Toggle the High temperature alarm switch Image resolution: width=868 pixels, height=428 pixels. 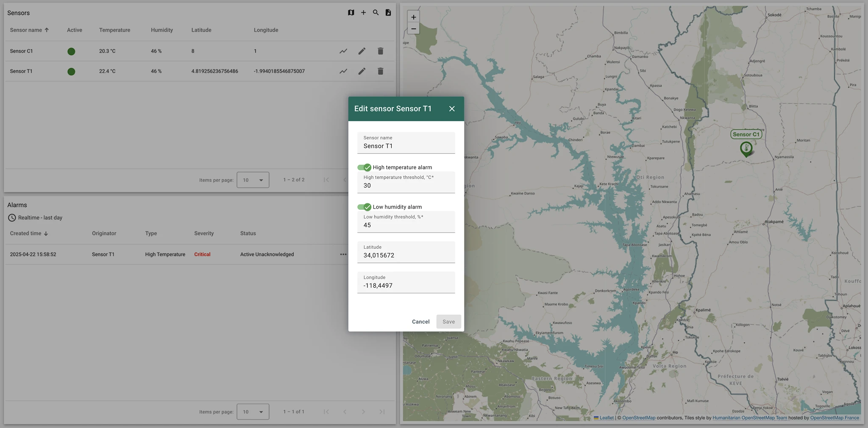tap(364, 167)
